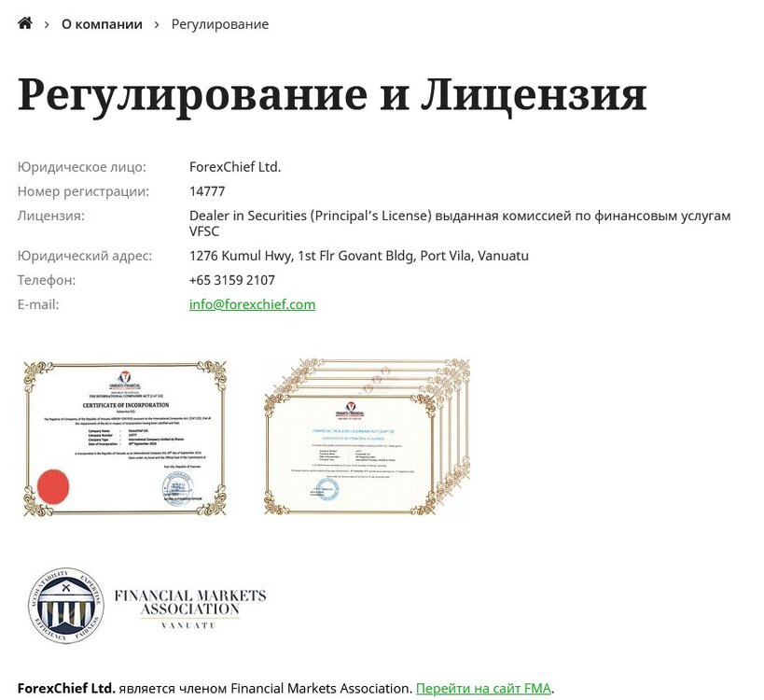Click the registration number '14777'

coord(207,191)
